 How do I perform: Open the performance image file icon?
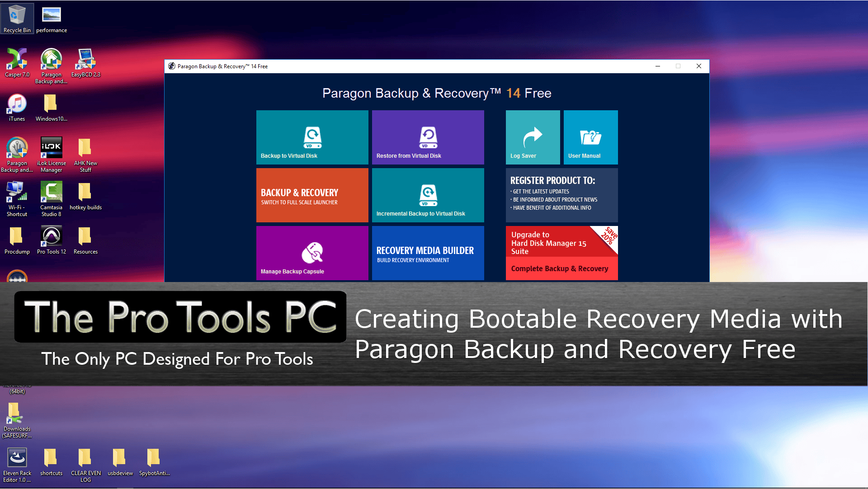pos(52,19)
